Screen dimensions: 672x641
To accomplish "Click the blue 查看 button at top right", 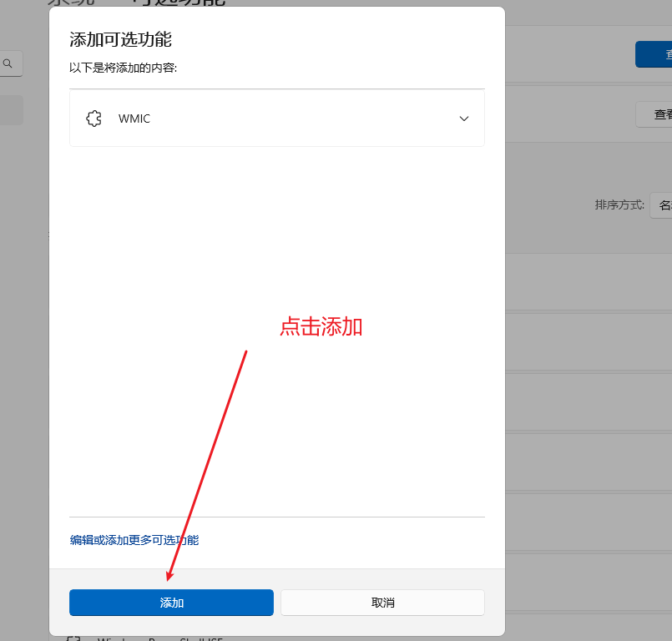I will tap(659, 53).
